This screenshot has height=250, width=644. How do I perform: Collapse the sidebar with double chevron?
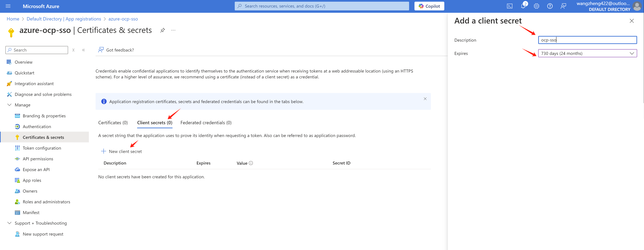click(x=83, y=50)
